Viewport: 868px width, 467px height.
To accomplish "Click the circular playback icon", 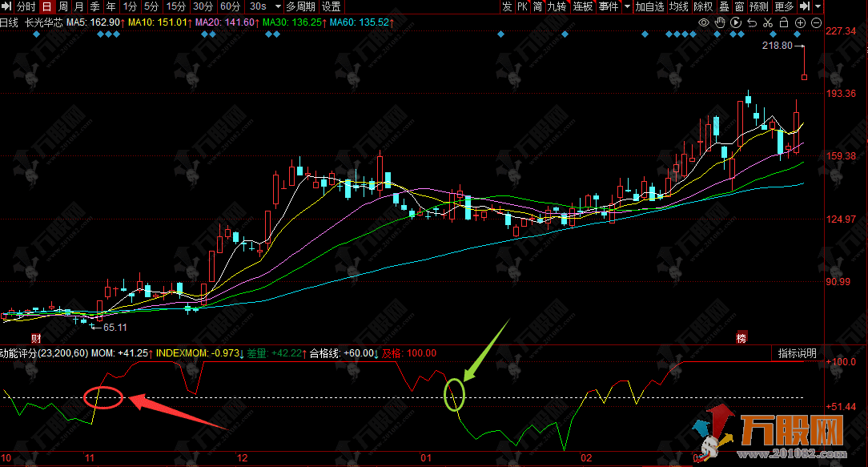I will point(736,22).
